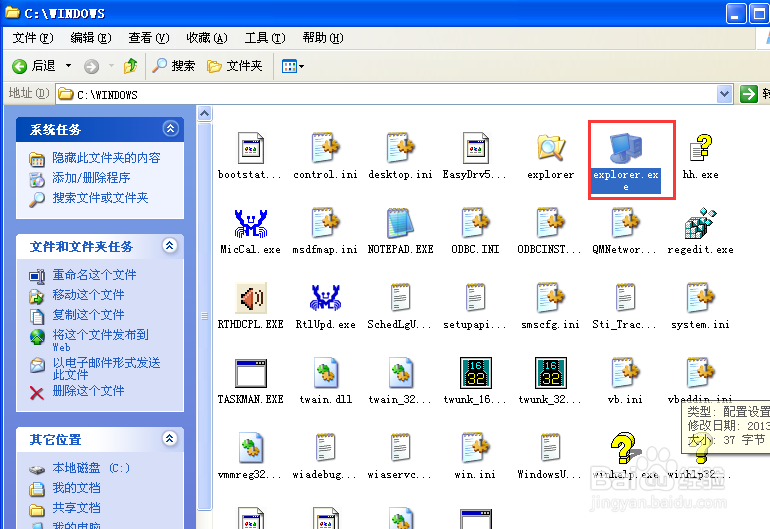This screenshot has width=770, height=529.
Task: Click the 搜索 search toolbar button
Action: pyautogui.click(x=173, y=66)
